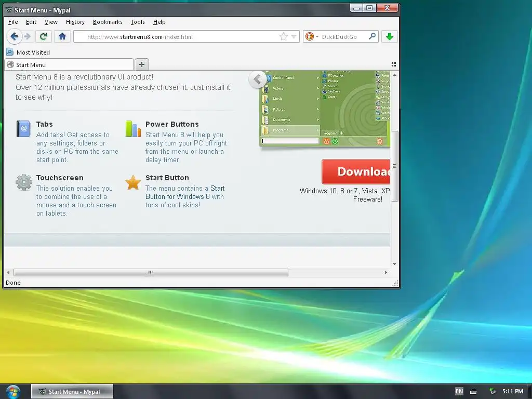
Task: Reload the page with the Refresh icon
Action: (44, 36)
